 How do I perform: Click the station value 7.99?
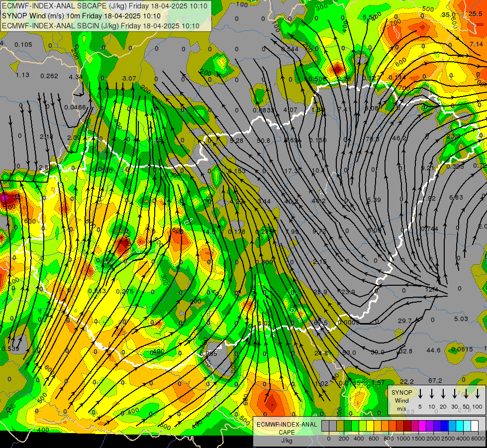pos(292,231)
